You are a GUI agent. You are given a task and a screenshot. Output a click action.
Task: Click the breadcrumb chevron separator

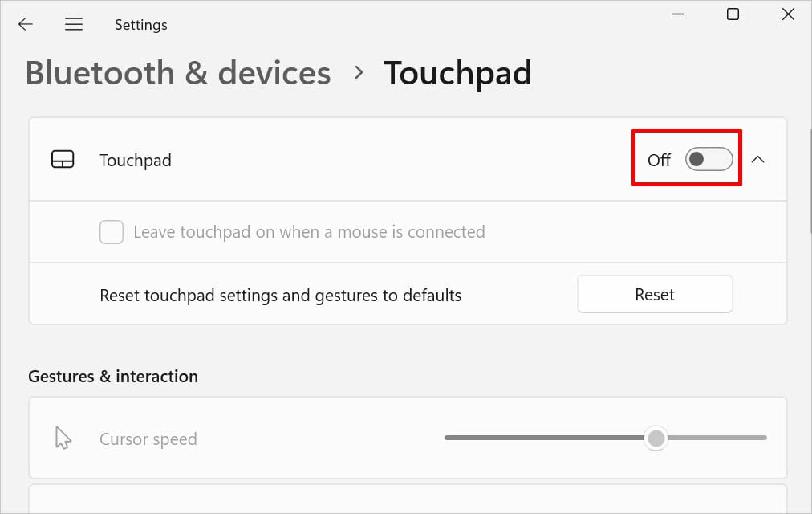click(359, 72)
